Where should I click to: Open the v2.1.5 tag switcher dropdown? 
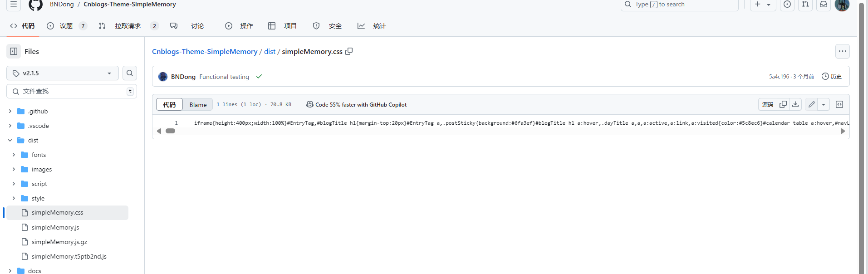click(63, 73)
